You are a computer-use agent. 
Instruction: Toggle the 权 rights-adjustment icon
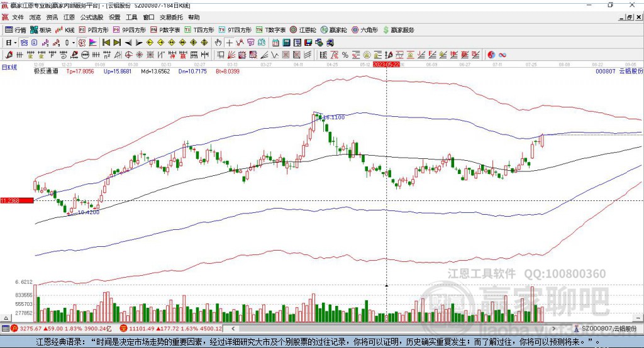tap(82, 43)
